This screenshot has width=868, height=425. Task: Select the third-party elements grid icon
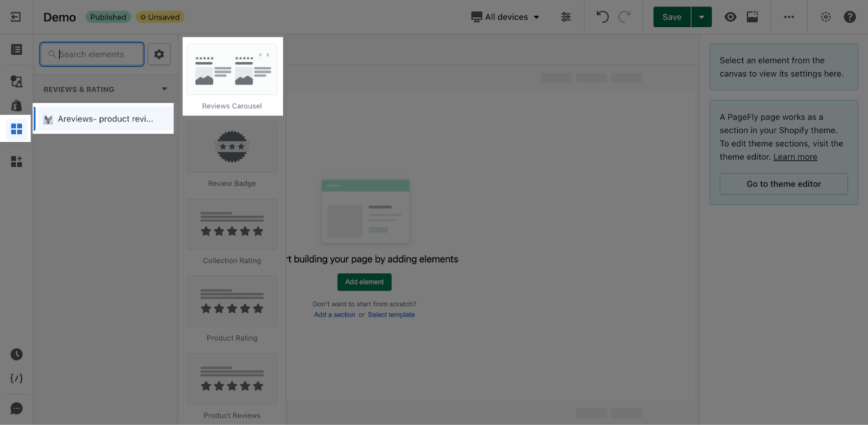16,129
